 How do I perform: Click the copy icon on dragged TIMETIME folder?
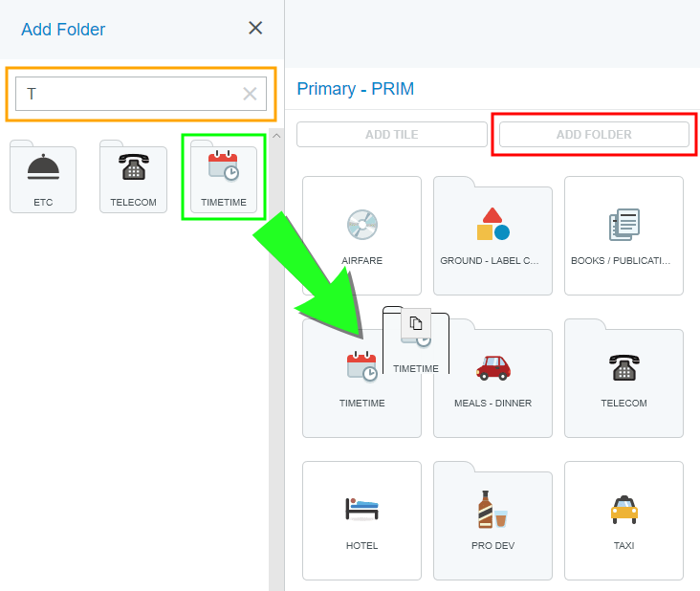416,323
